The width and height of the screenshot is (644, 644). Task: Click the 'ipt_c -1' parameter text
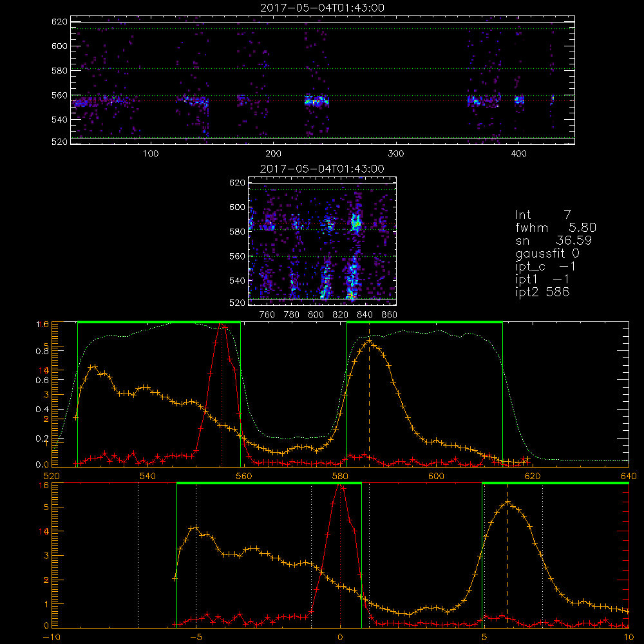545,267
